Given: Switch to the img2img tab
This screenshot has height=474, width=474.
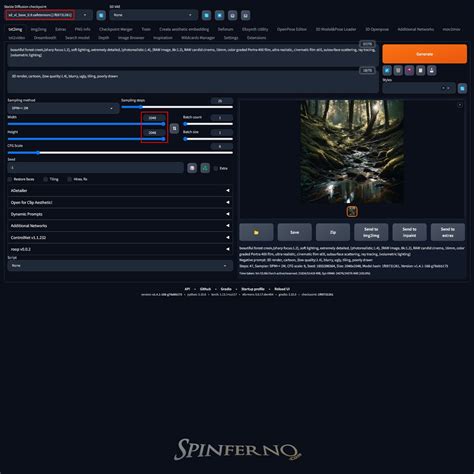Looking at the screenshot, I should (x=39, y=29).
